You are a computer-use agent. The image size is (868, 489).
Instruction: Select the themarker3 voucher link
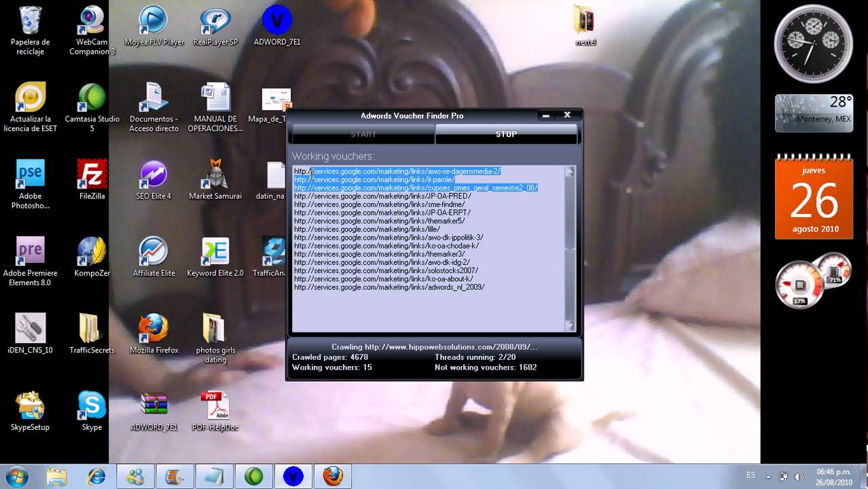pos(380,254)
